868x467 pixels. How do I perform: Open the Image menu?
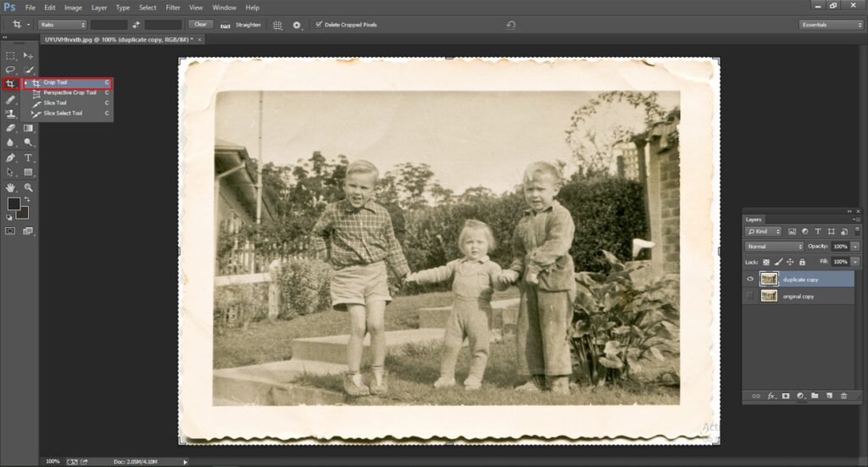pos(73,8)
